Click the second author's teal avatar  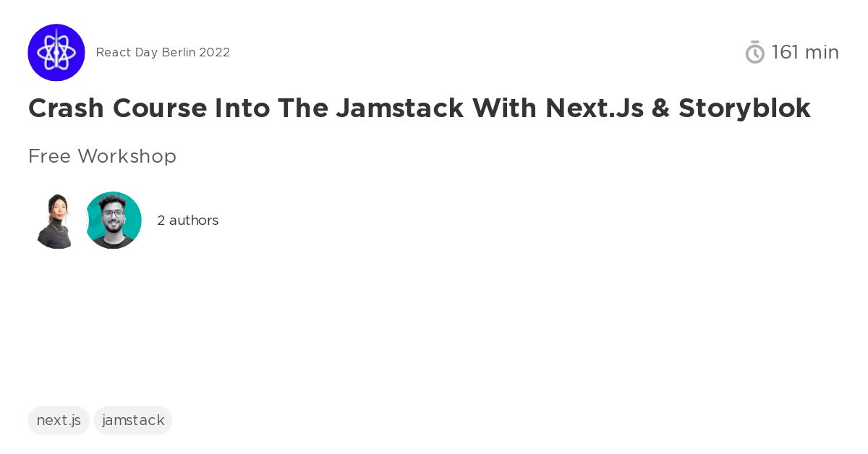point(114,220)
